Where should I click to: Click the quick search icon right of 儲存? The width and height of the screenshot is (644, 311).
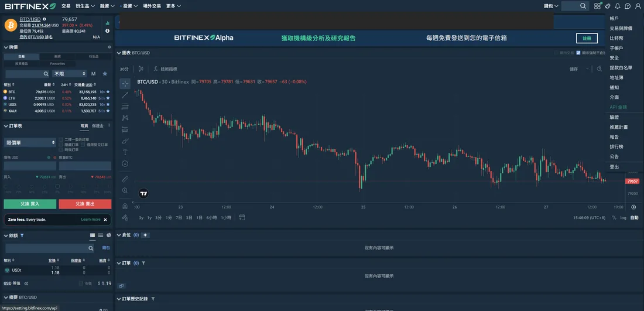600,69
